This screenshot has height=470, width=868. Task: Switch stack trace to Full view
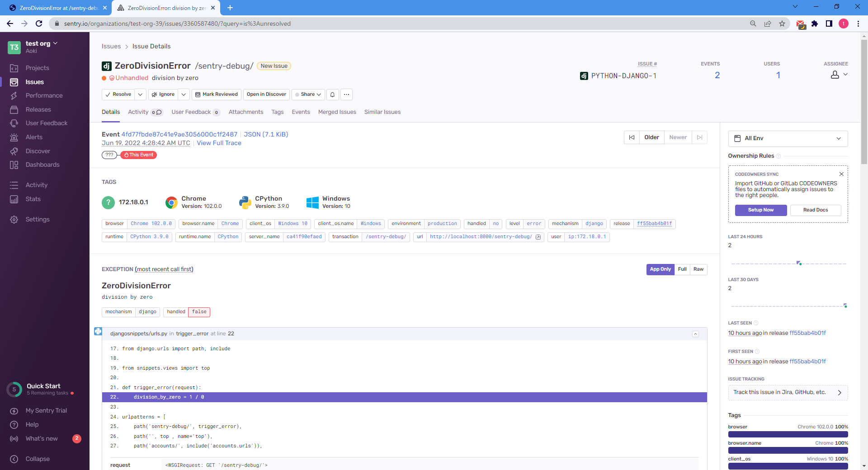coord(682,269)
